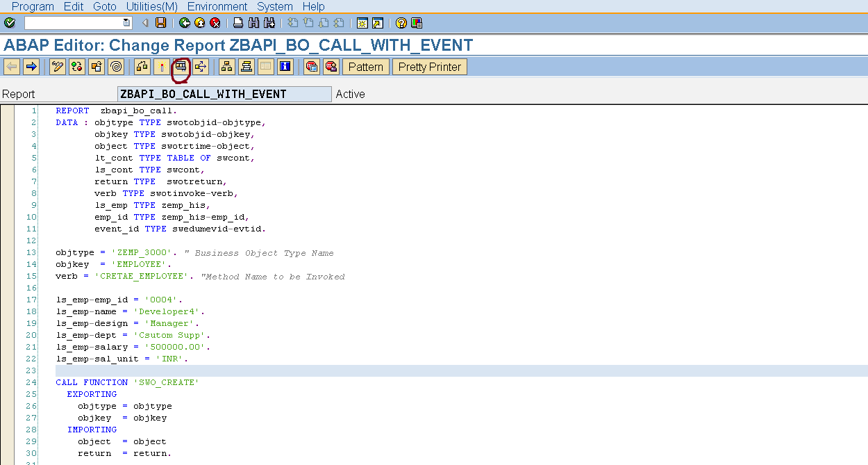Toggle Active/Inactive version icon
The width and height of the screenshot is (868, 465).
77,67
